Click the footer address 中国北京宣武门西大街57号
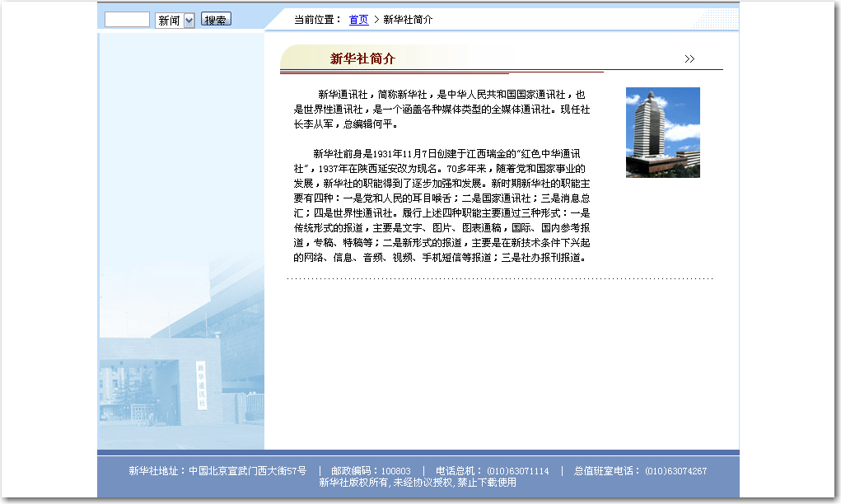The height and width of the screenshot is (504, 841). pos(248,471)
